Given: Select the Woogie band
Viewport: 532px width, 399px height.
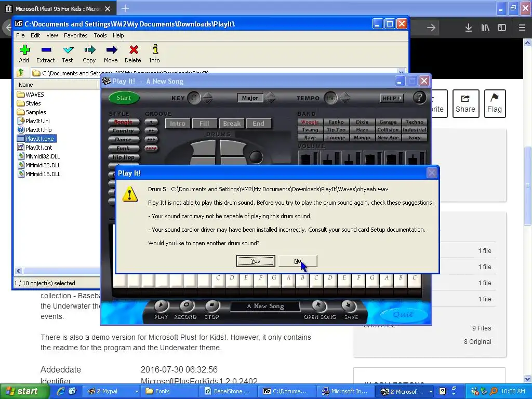Looking at the screenshot, I should 310,122.
